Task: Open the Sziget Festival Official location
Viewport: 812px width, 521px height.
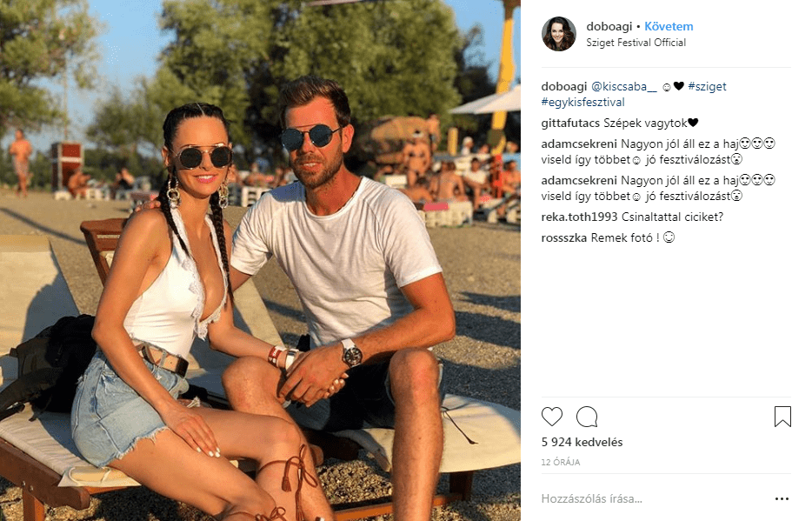Action: tap(636, 43)
